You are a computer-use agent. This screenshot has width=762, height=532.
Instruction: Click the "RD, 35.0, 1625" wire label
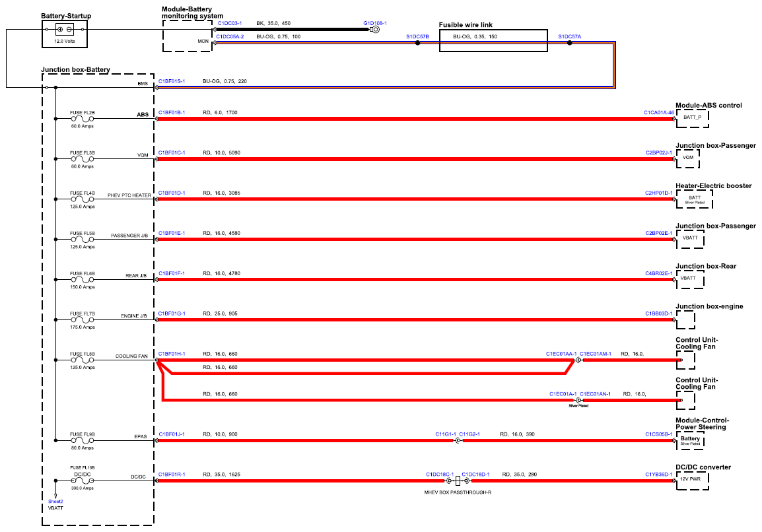click(222, 474)
